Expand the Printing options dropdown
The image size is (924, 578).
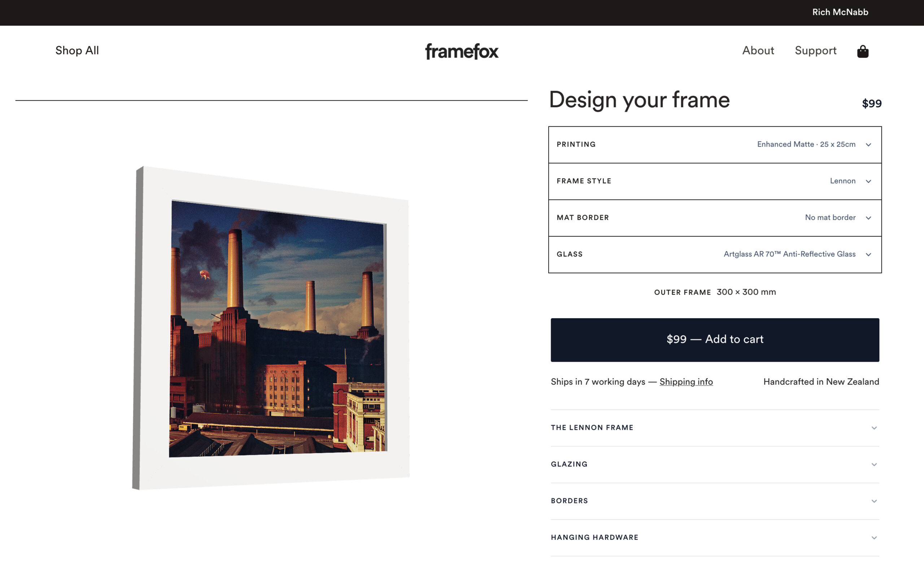coord(715,144)
